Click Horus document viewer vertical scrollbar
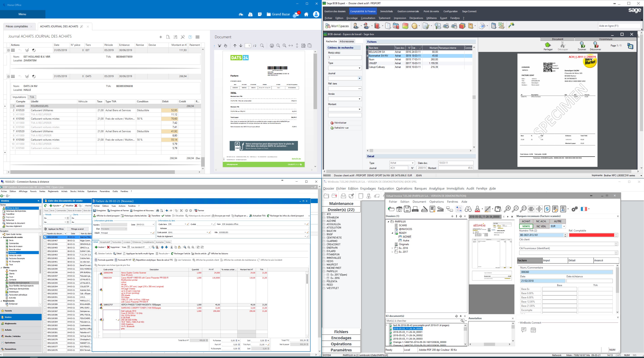 coord(315,81)
